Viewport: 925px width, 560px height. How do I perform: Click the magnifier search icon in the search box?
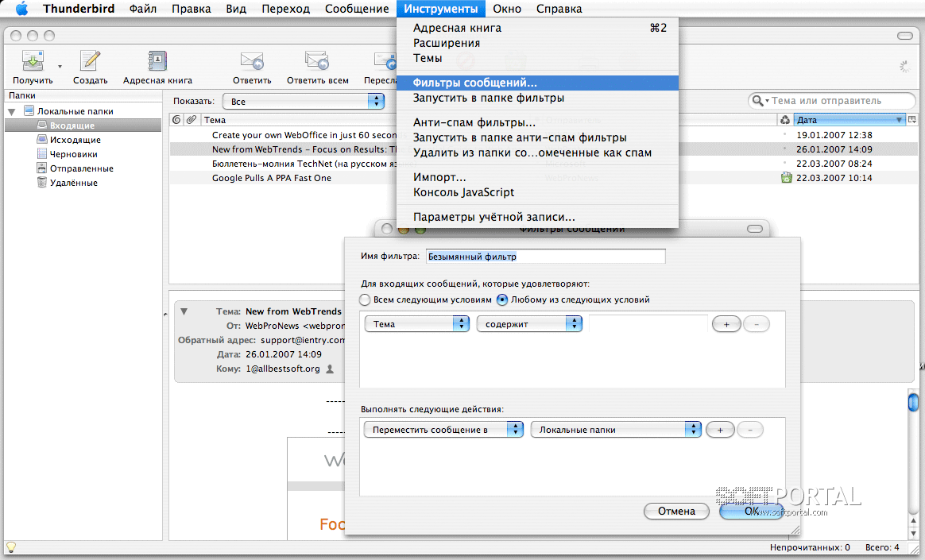[757, 101]
